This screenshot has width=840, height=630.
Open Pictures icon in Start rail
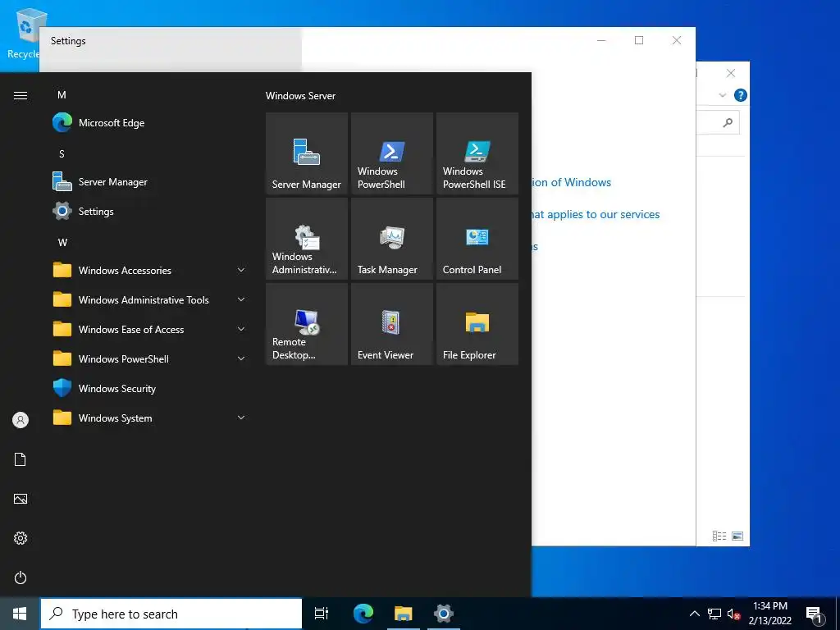point(21,499)
